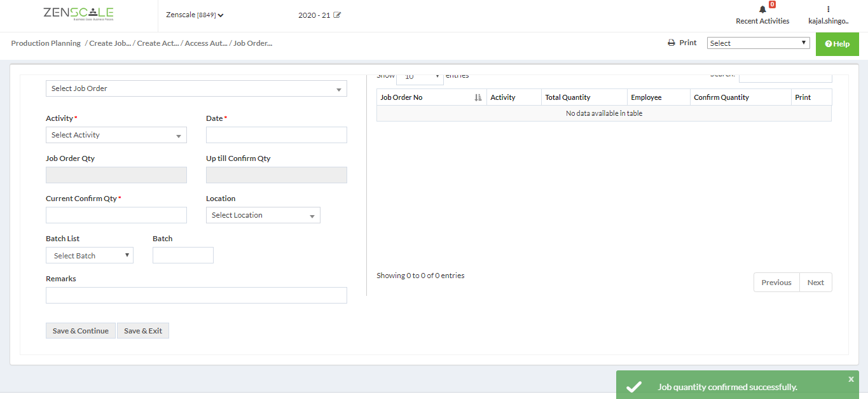Click the checkmark icon in success toast
Viewport: 868px width, 399px height.
point(633,387)
